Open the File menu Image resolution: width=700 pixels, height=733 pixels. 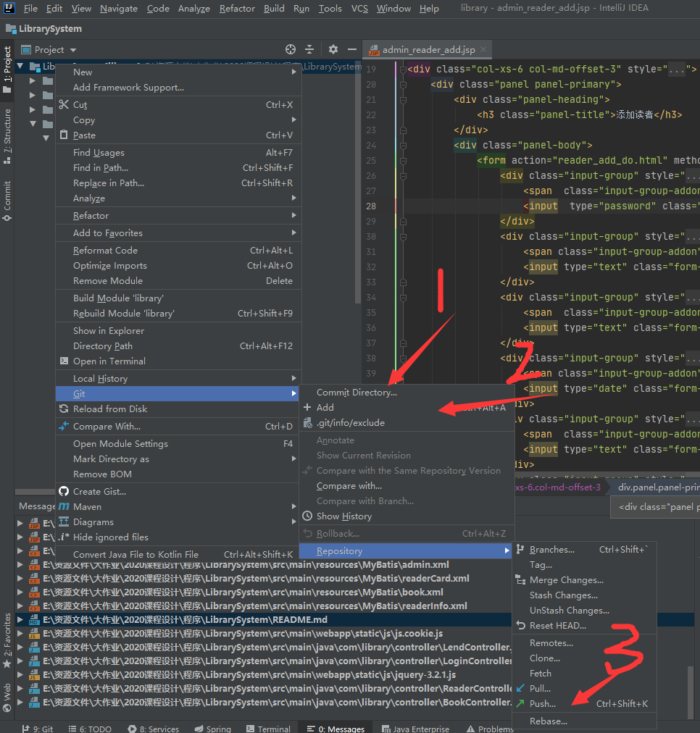[30, 9]
